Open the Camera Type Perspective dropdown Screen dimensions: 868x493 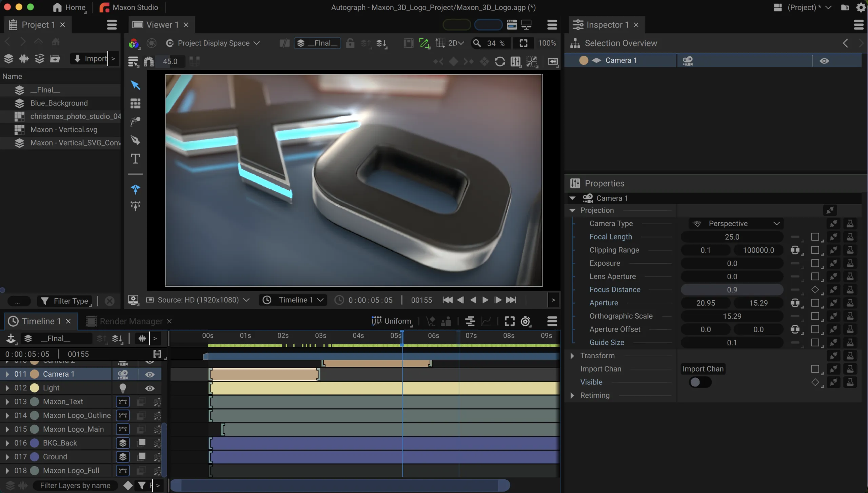click(x=736, y=224)
